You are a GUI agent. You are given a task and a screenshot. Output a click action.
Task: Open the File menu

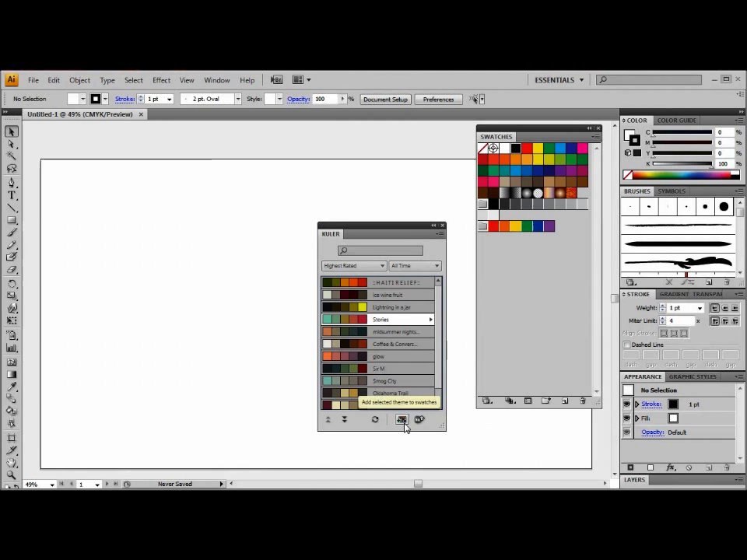point(33,80)
